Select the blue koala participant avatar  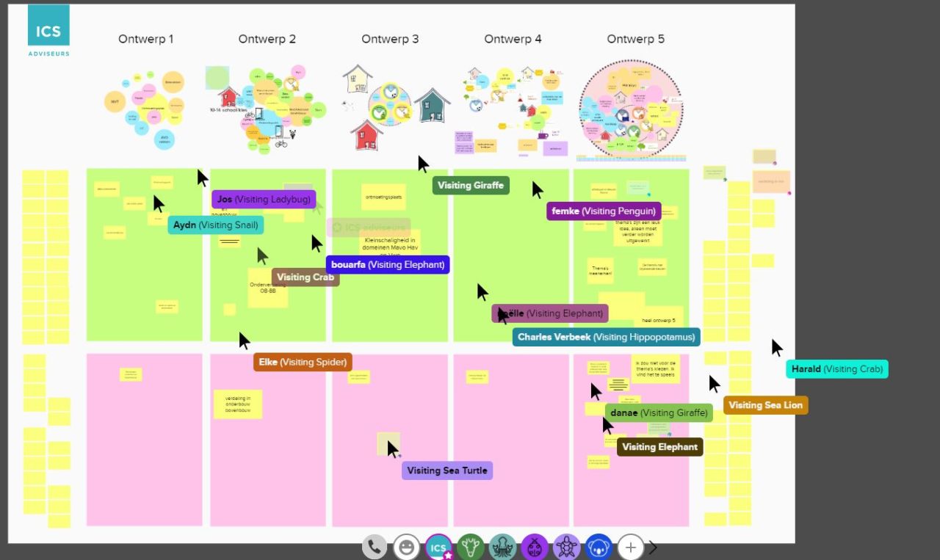pyautogui.click(x=599, y=547)
